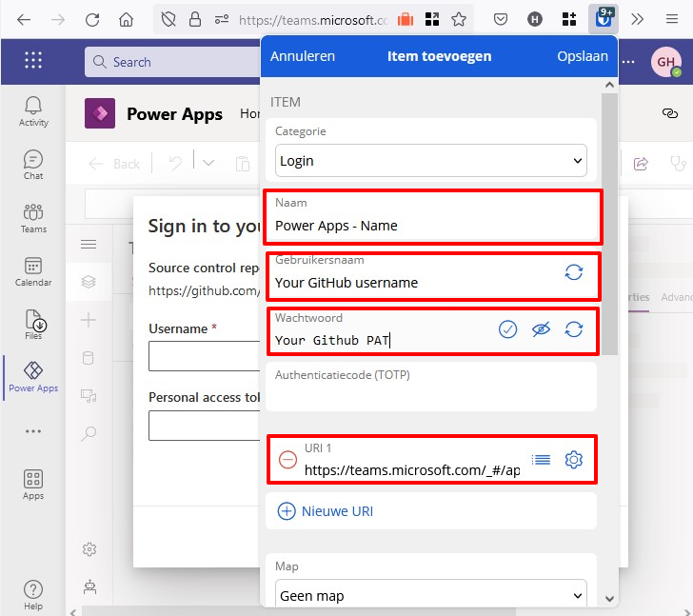
Task: Remove URI 1 with minus icon
Action: click(x=287, y=460)
